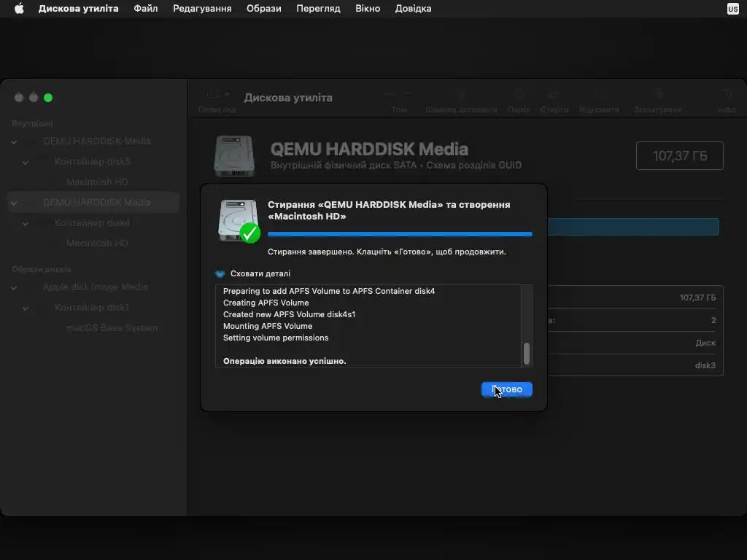The width and height of the screenshot is (747, 560).
Task: Select Контейнер disk4 in sidebar
Action: 93,222
